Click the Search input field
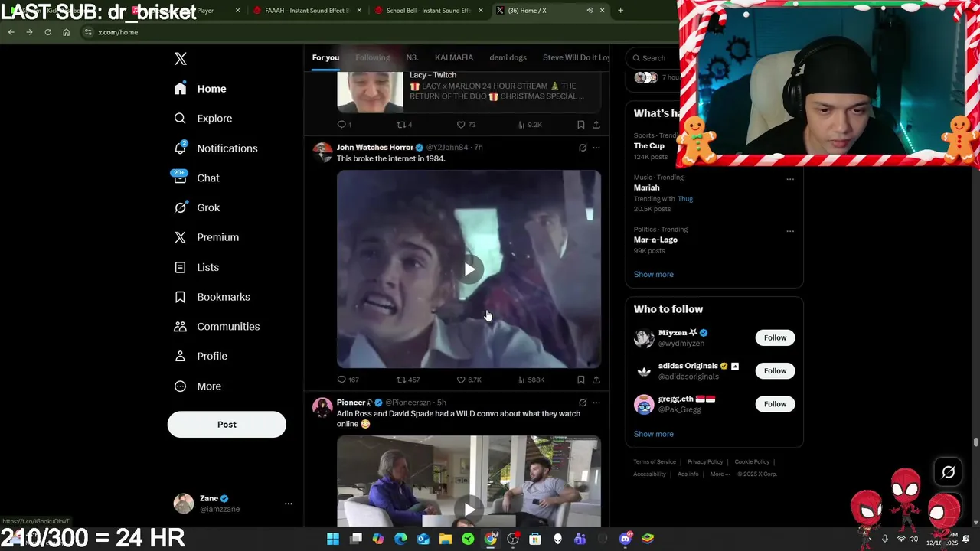The height and width of the screenshot is (551, 980). pyautogui.click(x=651, y=58)
